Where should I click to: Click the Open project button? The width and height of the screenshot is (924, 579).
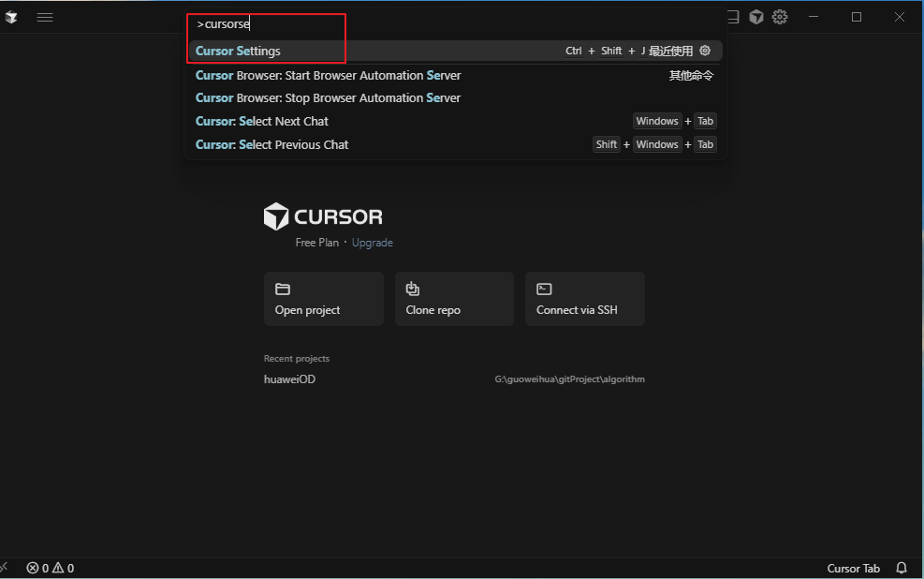324,299
